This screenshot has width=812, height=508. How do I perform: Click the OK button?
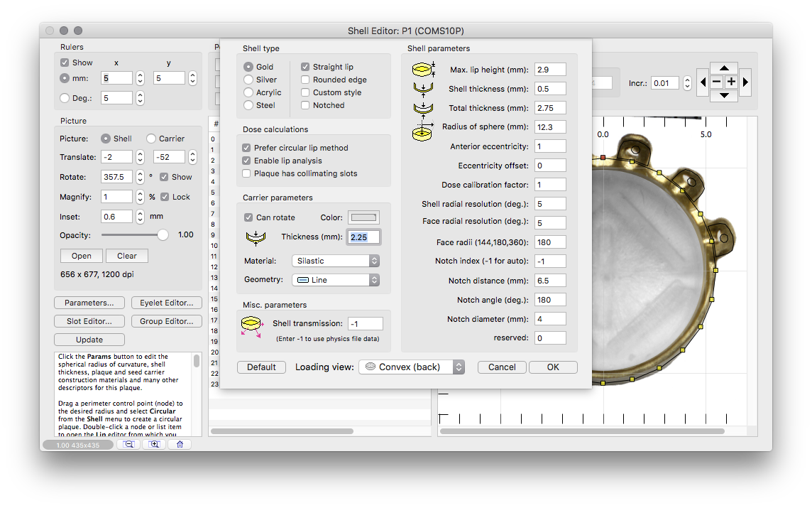click(x=553, y=367)
